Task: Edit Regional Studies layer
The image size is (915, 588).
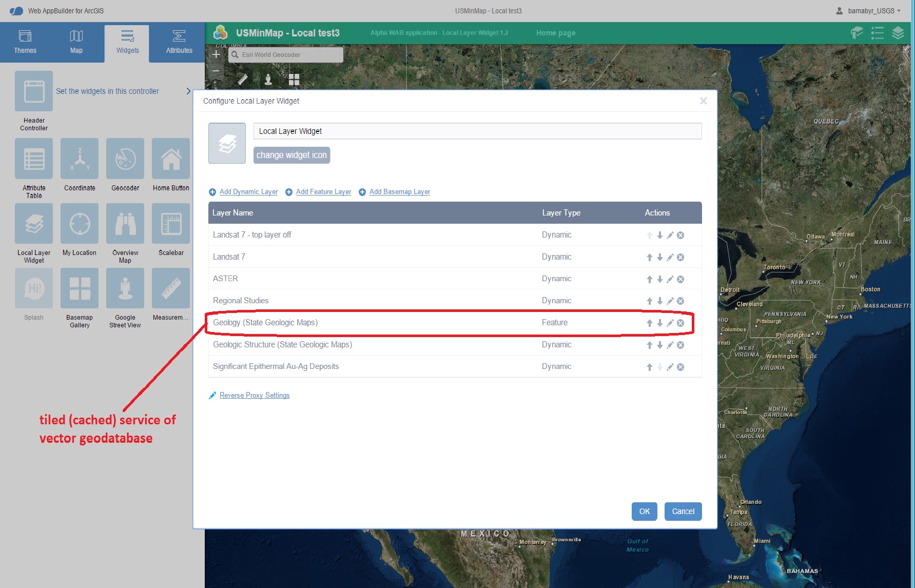Action: [x=670, y=301]
